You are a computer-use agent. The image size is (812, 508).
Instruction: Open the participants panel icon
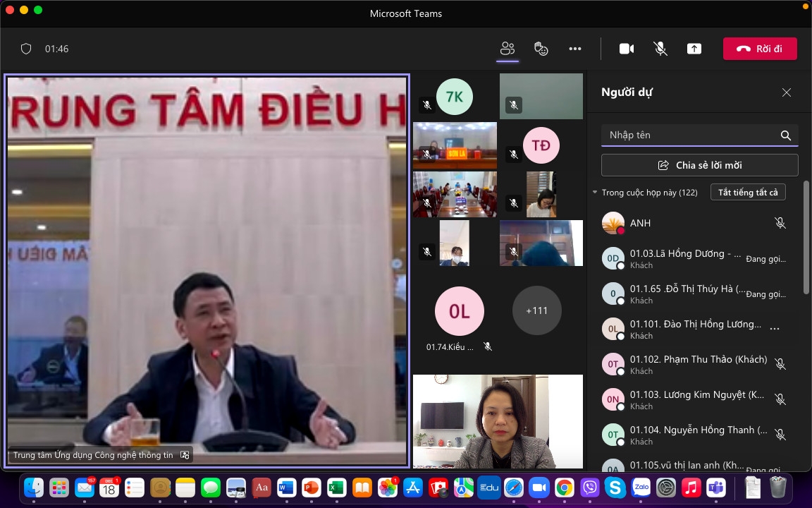[508, 49]
